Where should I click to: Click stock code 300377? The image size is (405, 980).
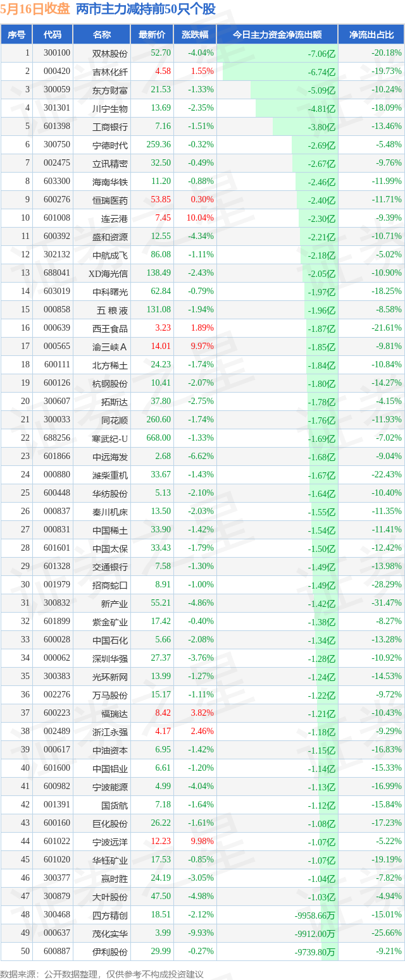[x=58, y=878]
